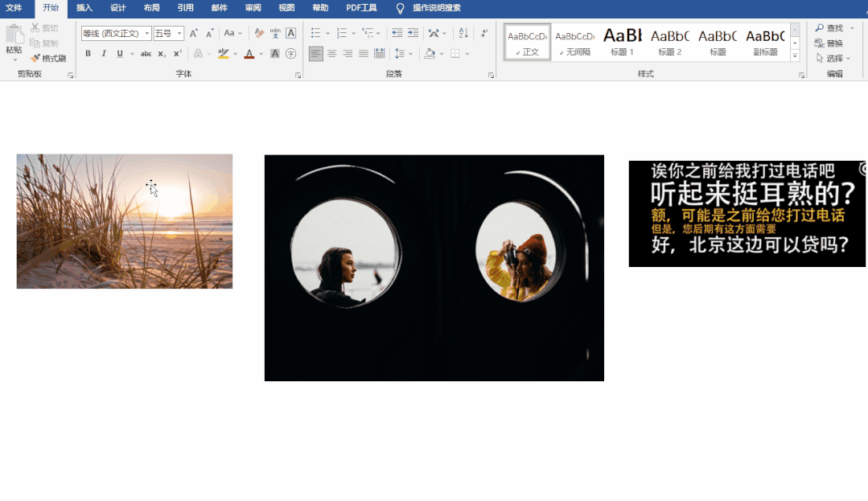This screenshot has height=501, width=868.
Task: Click the 替换 replace button
Action: pos(829,43)
